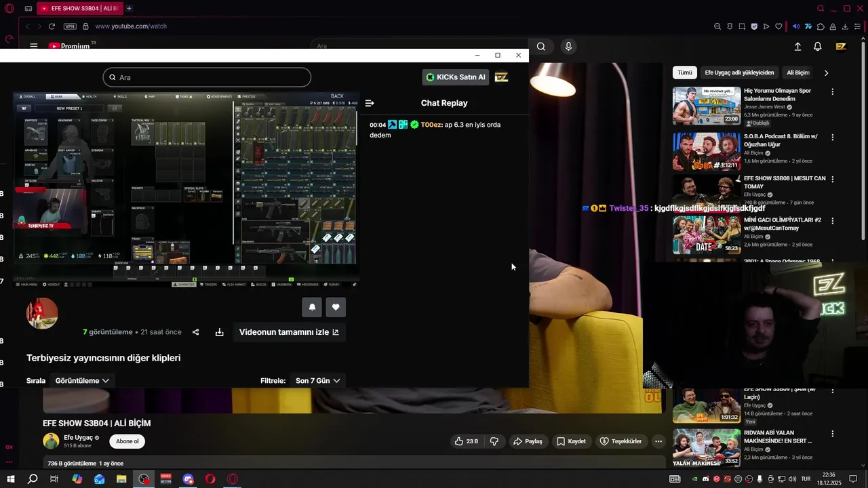Screen dimensions: 868x488
Task: Open the 7TV extension icon
Action: [x=808, y=26]
